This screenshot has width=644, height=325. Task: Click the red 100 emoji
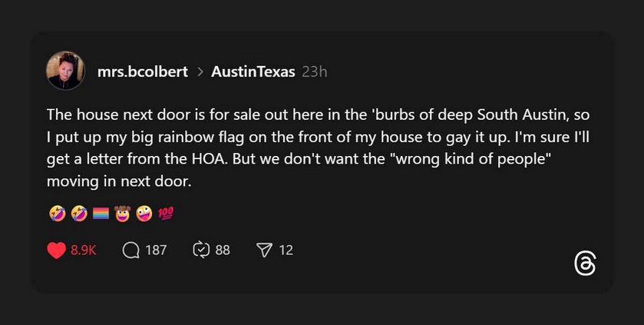pos(167,213)
